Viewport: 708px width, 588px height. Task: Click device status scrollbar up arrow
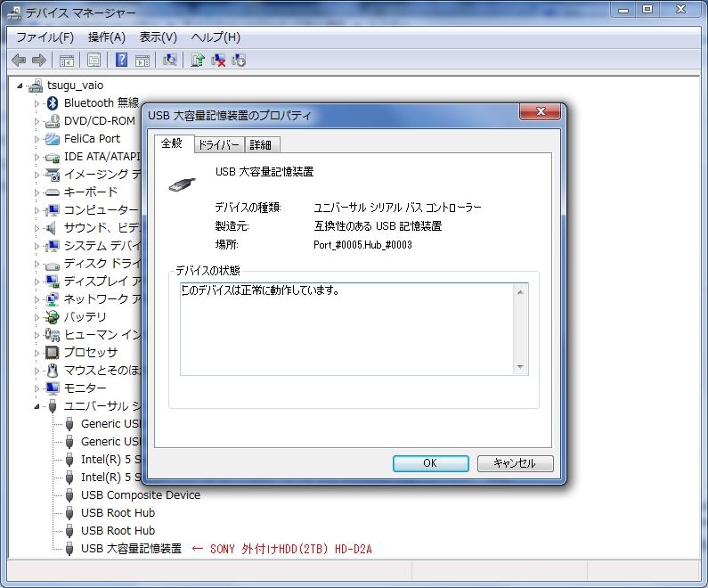pos(520,292)
